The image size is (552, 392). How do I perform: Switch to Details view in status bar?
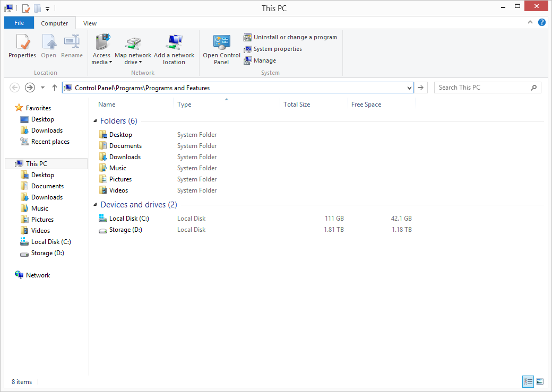click(528, 381)
